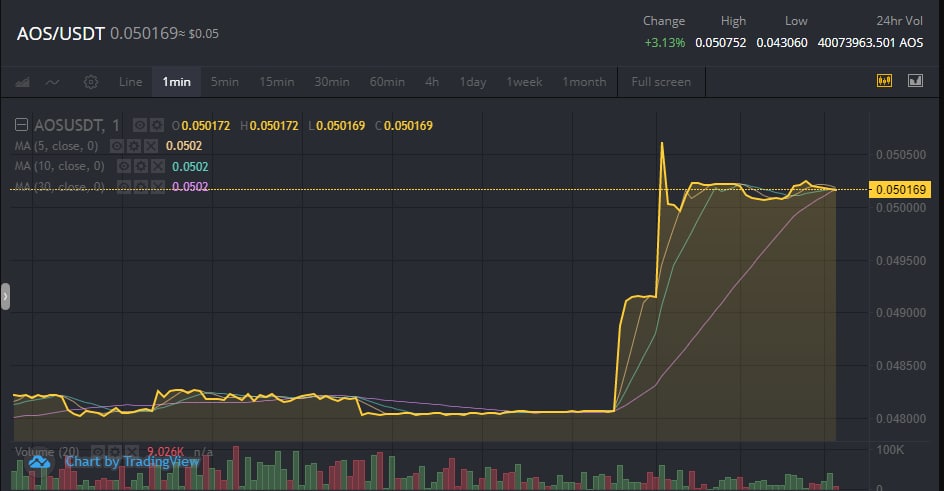Click the 0.050500 price axis label
Screen dimensions: 944x491
pos(901,155)
